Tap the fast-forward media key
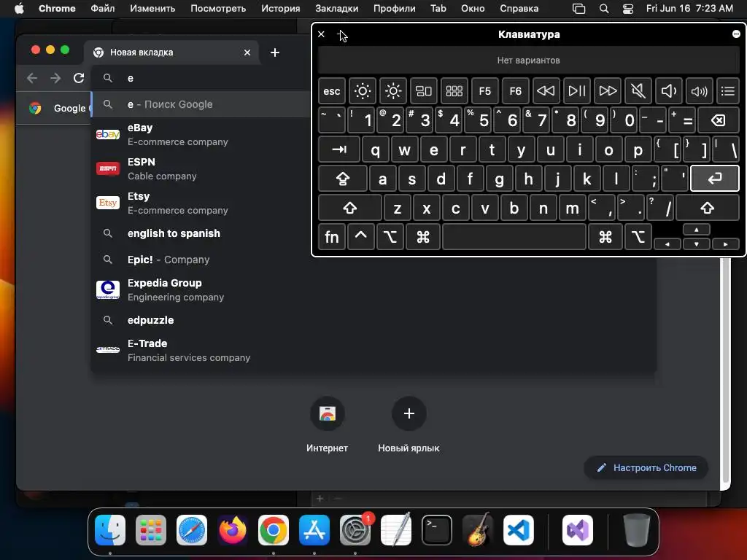This screenshot has height=560, width=747. point(608,91)
